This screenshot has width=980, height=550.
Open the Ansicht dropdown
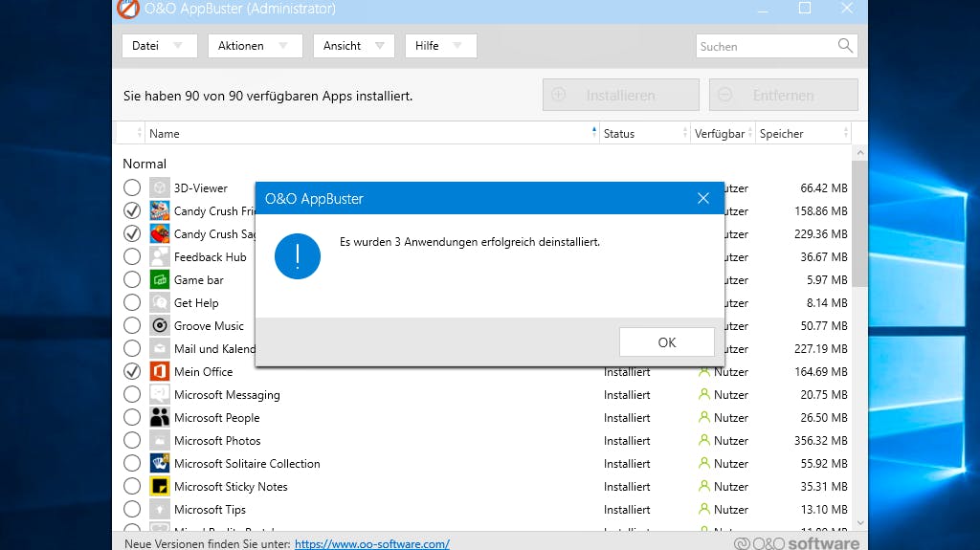tap(354, 46)
